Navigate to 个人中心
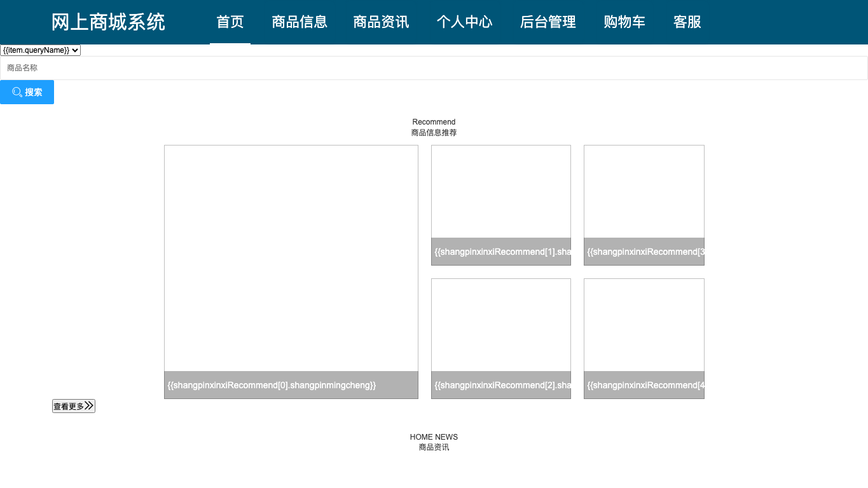 (x=464, y=22)
